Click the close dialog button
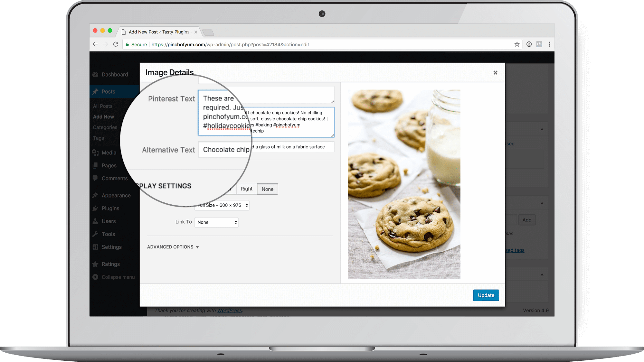The image size is (644, 362). point(495,72)
